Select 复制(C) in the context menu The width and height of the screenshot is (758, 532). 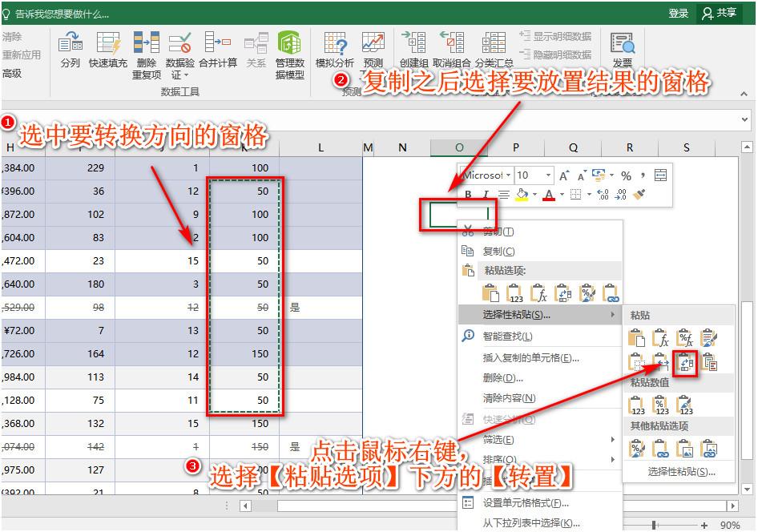point(539,252)
